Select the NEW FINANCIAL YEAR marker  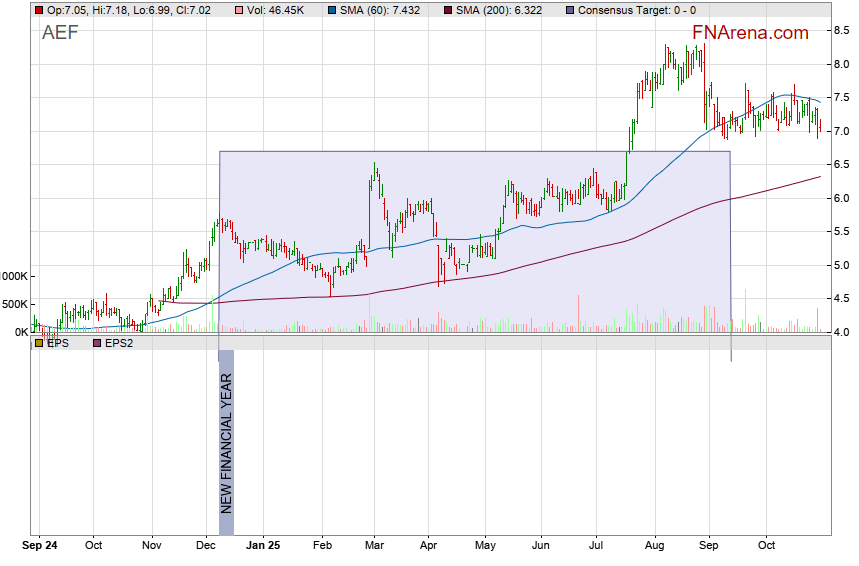point(226,442)
